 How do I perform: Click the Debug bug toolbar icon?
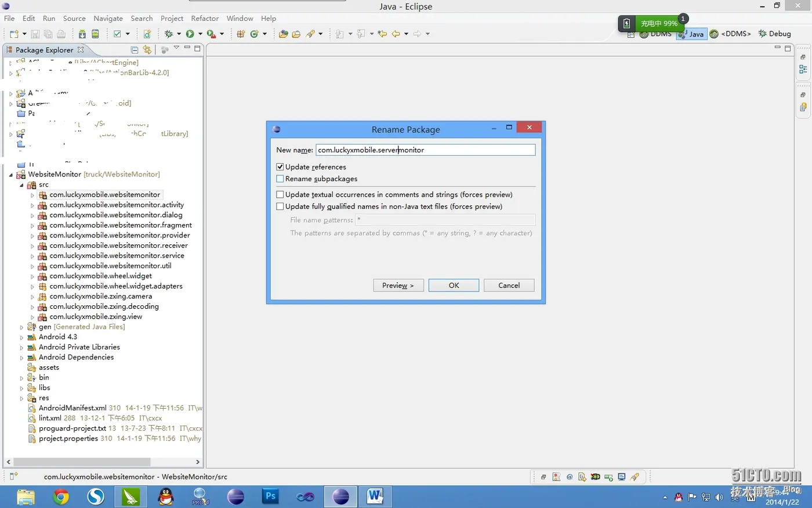tap(169, 34)
